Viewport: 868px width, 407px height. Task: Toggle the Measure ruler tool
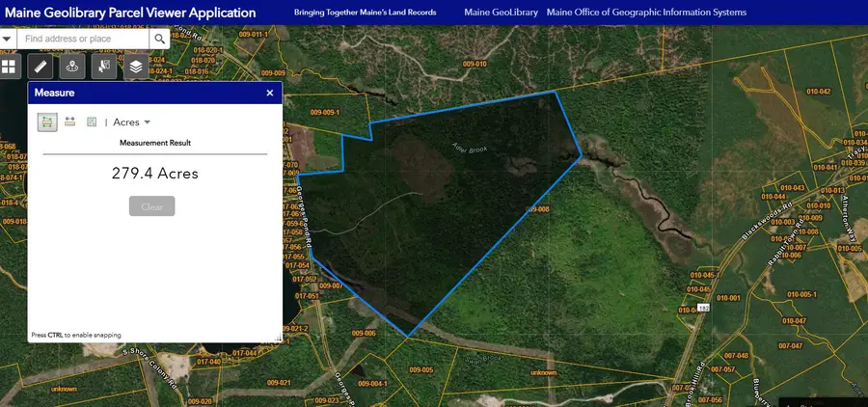tap(40, 67)
